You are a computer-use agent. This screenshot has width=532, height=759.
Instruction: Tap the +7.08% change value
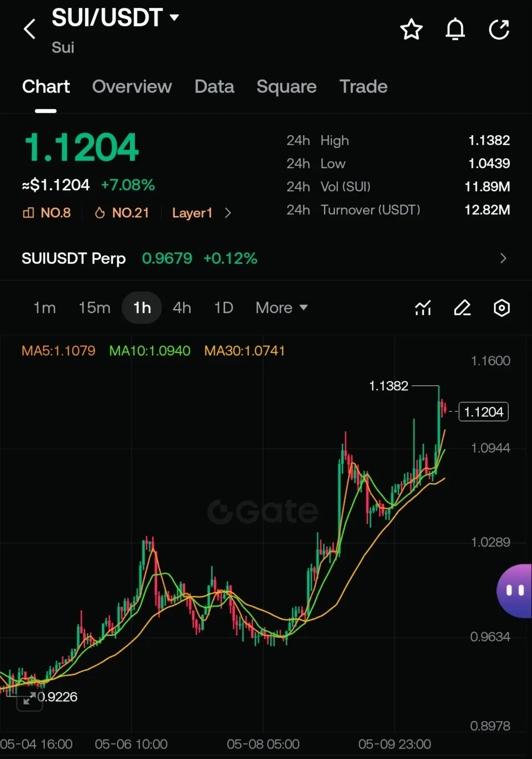(128, 185)
